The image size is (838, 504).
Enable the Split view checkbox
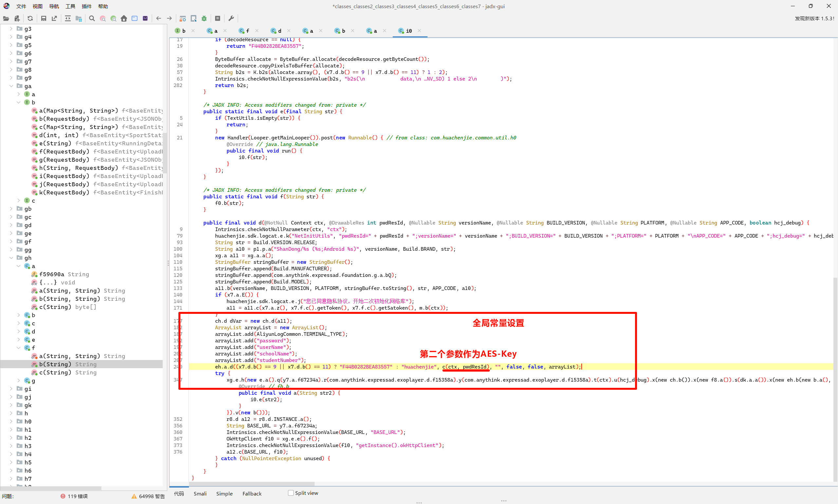[x=291, y=493]
